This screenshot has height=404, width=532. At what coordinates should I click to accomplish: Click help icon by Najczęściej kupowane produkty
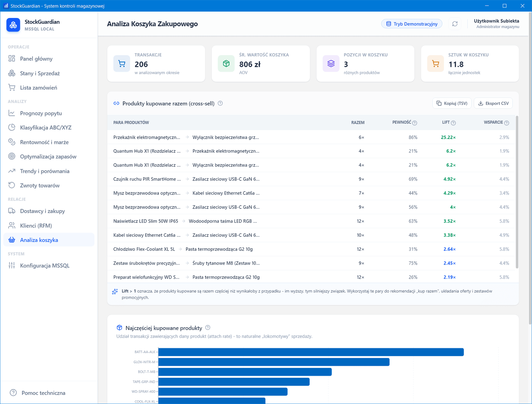[208, 328]
